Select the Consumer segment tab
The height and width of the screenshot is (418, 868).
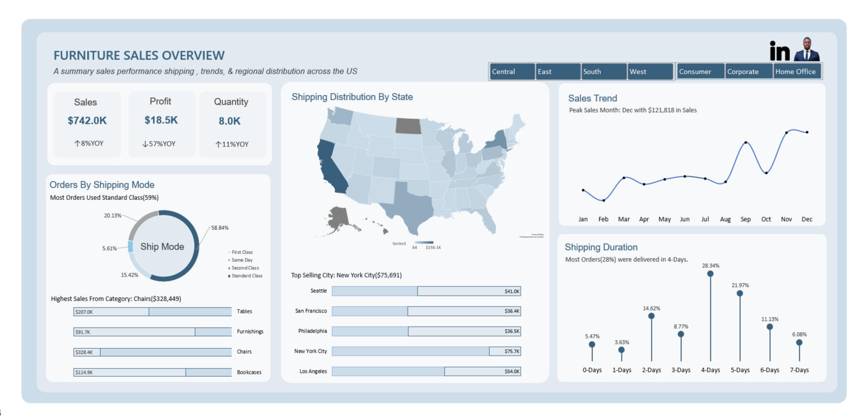[x=700, y=72]
